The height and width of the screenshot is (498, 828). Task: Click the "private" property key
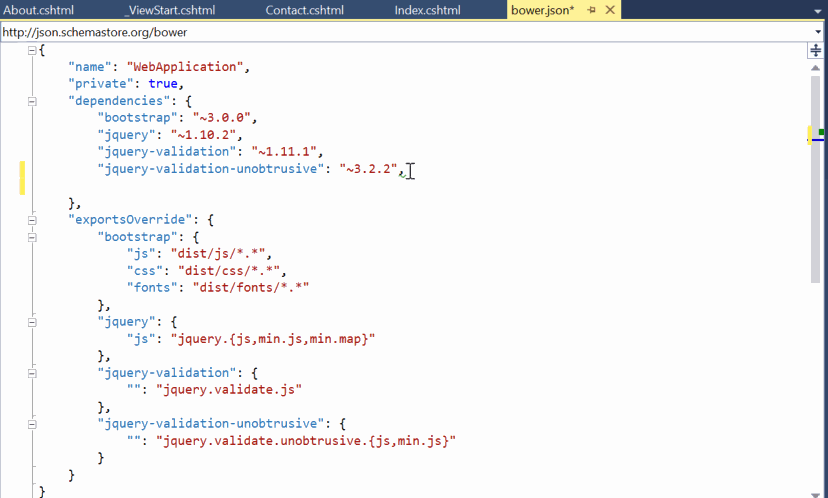101,83
